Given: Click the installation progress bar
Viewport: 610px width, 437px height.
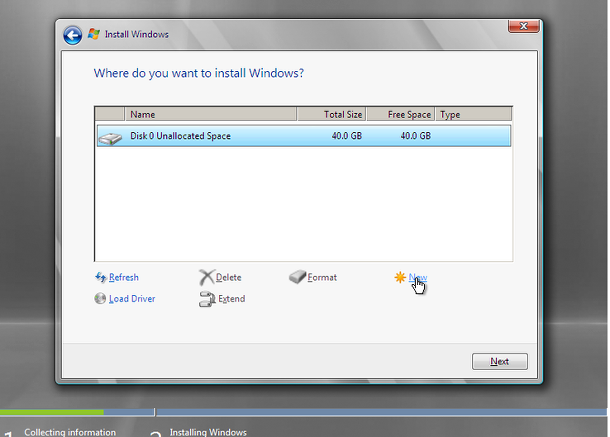Looking at the screenshot, I should coord(303,412).
